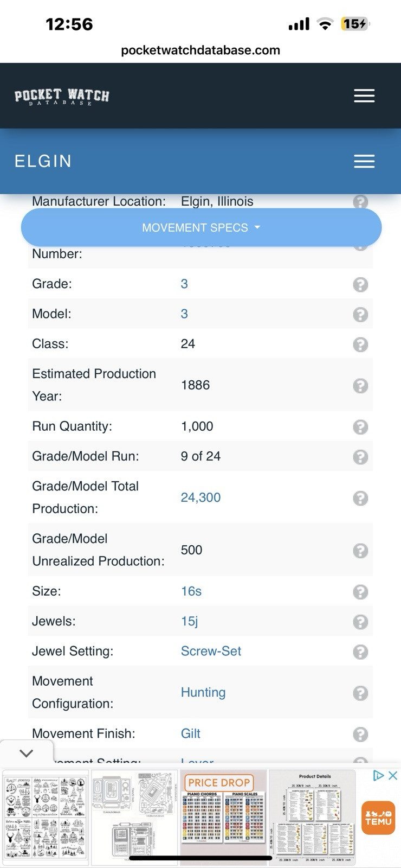
Task: Open the Elgin section hamburger menu
Action: click(x=364, y=161)
